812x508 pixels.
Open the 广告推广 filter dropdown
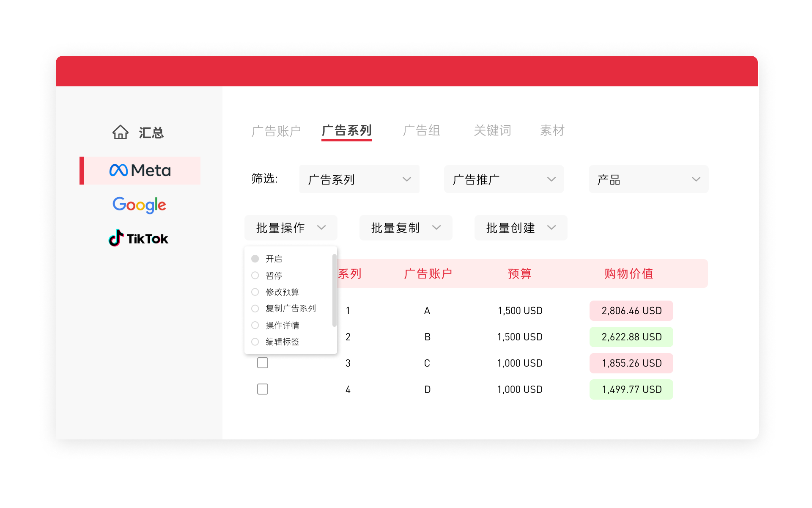[504, 179]
